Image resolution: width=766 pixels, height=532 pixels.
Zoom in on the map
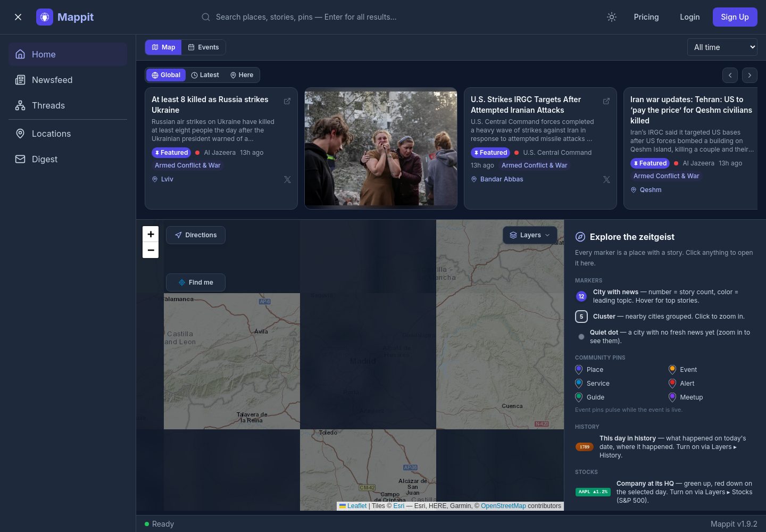tap(151, 234)
